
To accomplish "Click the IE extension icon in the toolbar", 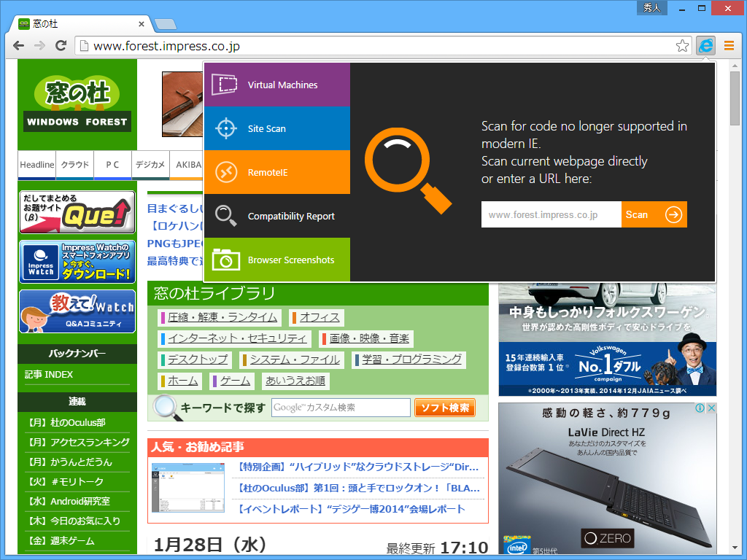I will click(x=704, y=45).
